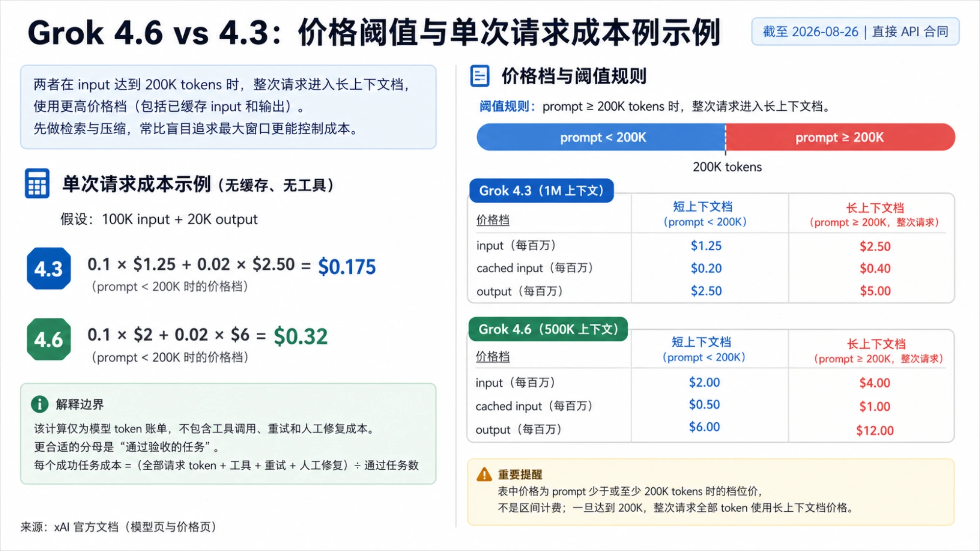
Task: Click the 200K tokens threshold marker label
Action: [x=727, y=167]
